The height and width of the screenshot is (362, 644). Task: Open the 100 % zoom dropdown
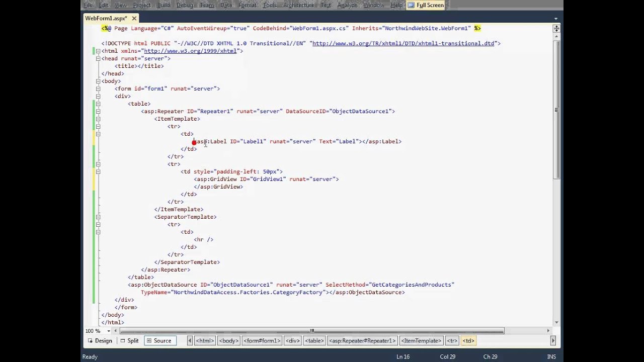[109, 331]
